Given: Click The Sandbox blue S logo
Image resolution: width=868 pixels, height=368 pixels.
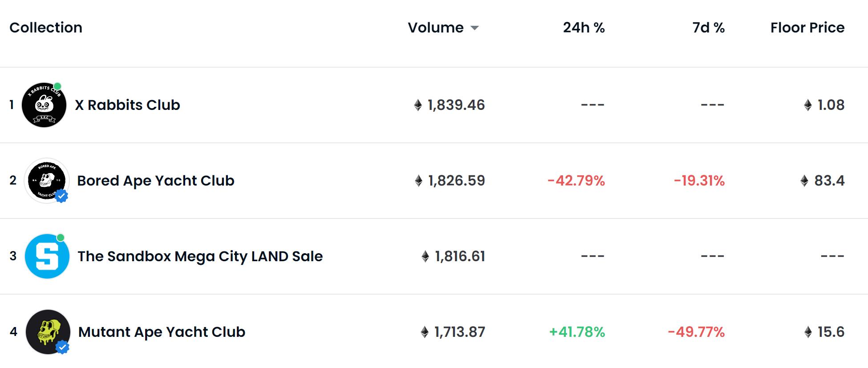Looking at the screenshot, I should (x=47, y=256).
